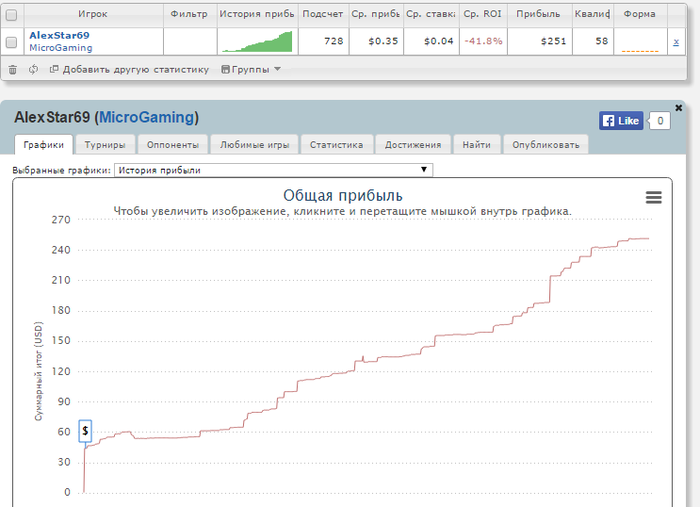Click the Facebook Like button
Viewport: 700px width, 507px height.
click(621, 121)
